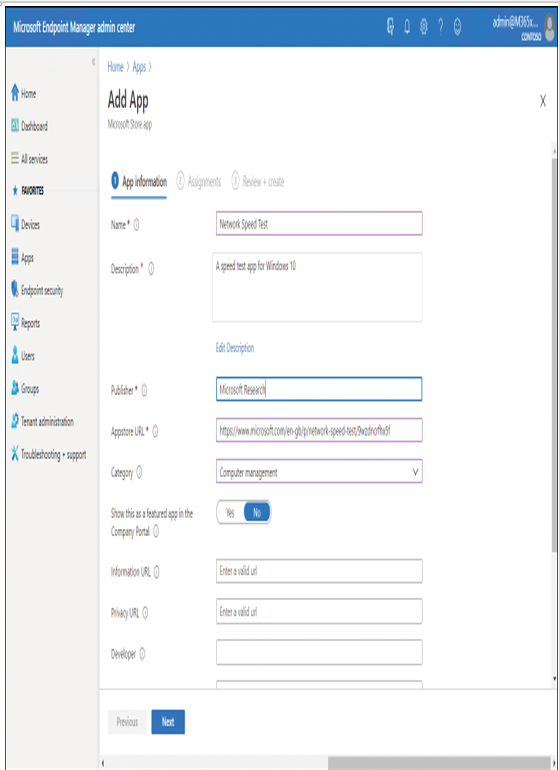The height and width of the screenshot is (770, 559).
Task: Click the Privacy URL input field
Action: click(x=319, y=611)
